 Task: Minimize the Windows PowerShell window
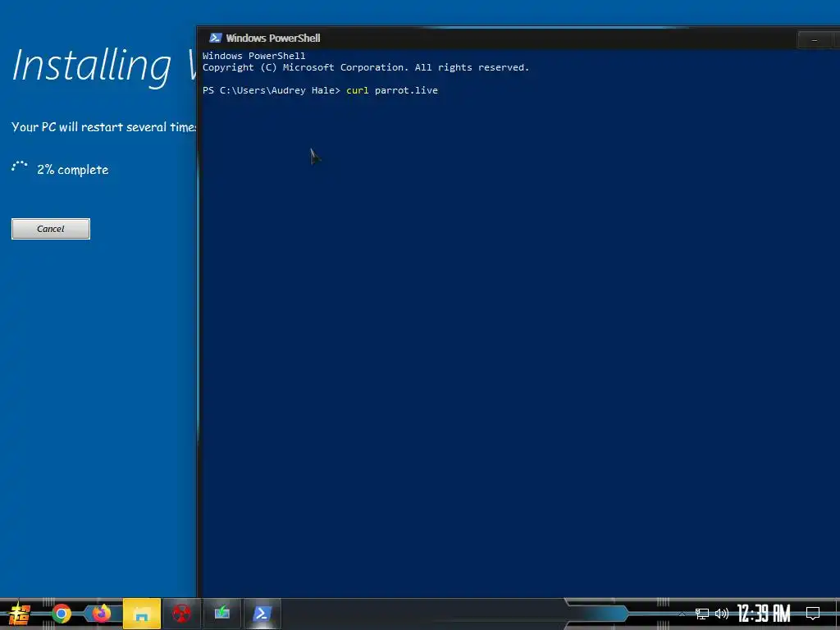click(815, 39)
